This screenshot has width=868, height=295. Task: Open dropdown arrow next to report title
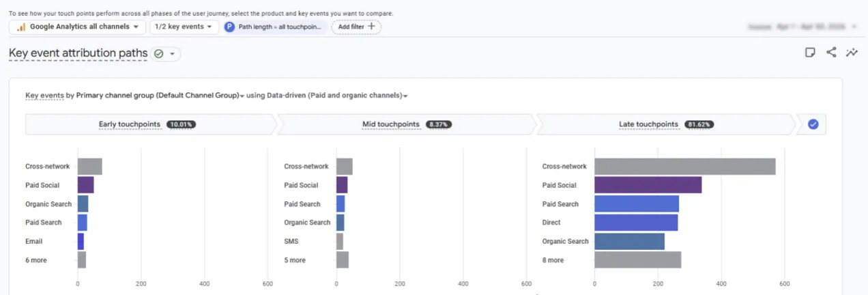point(172,53)
